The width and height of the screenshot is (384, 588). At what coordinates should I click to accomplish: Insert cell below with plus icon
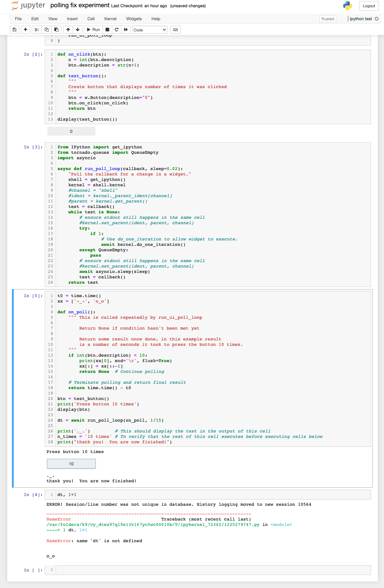pos(25,30)
